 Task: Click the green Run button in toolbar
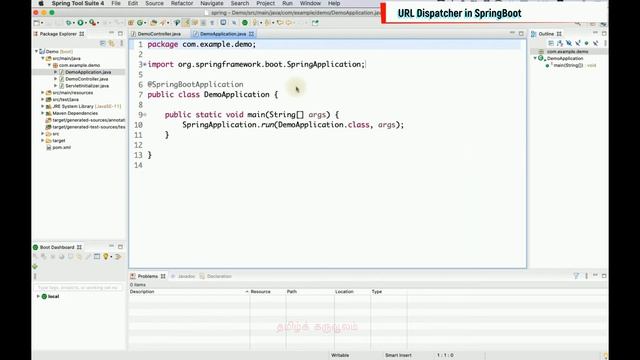pyautogui.click(x=80, y=23)
